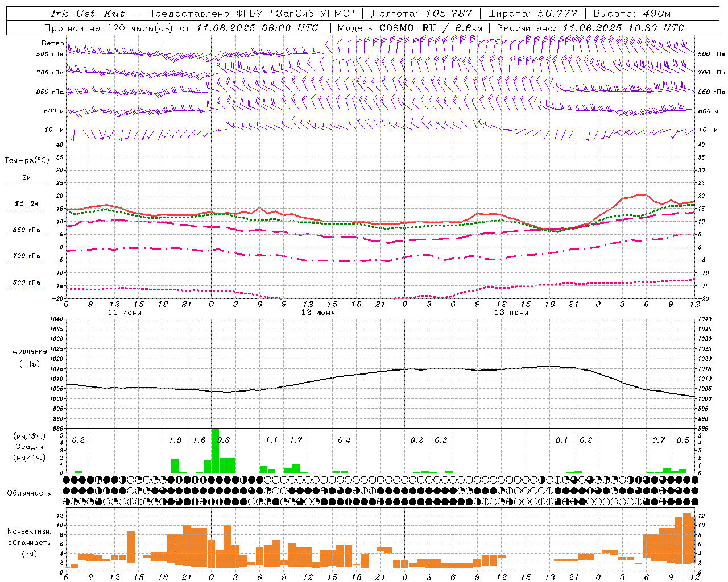Select the Давление pressure panel label
Image resolution: width=728 pixels, height=582 pixels.
tap(30, 351)
